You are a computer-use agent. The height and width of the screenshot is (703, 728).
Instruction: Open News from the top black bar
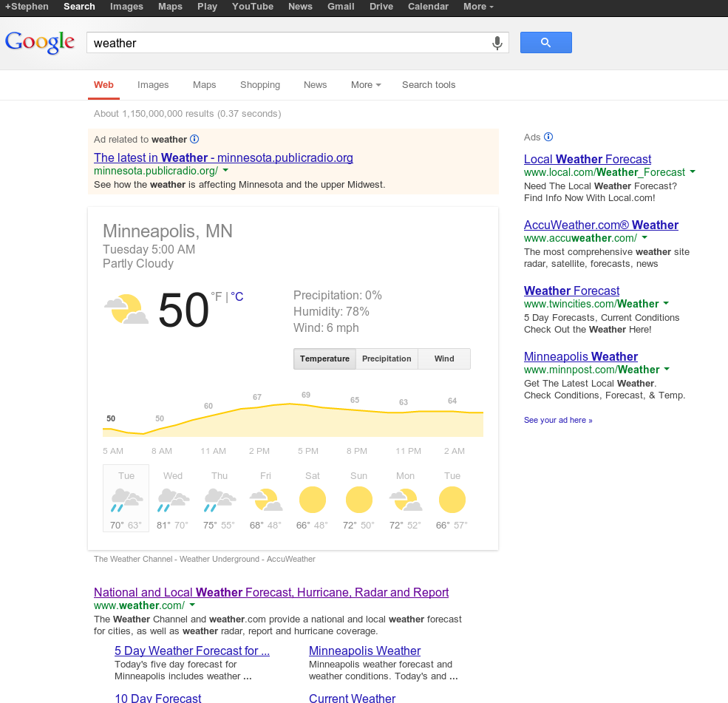pyautogui.click(x=300, y=7)
